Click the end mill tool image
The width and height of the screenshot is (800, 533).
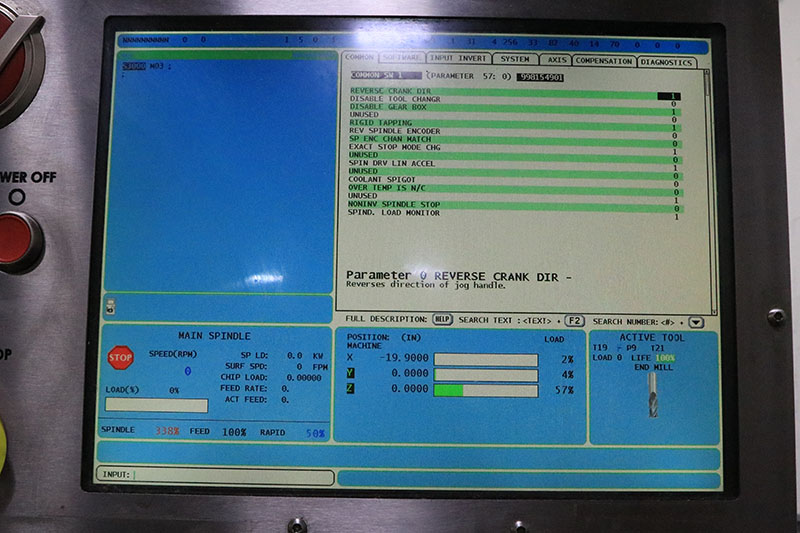pos(652,394)
